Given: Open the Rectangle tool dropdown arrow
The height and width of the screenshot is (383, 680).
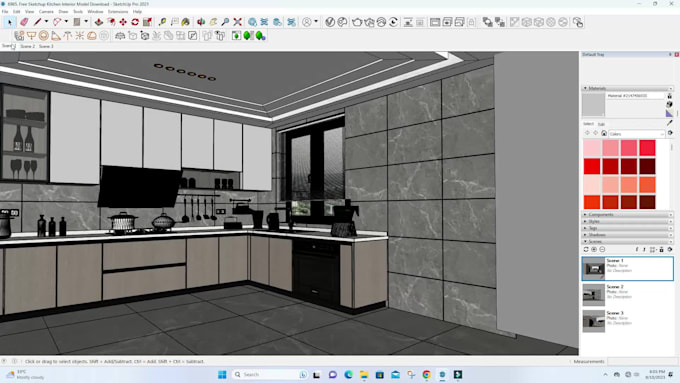Looking at the screenshot, I should tap(86, 22).
